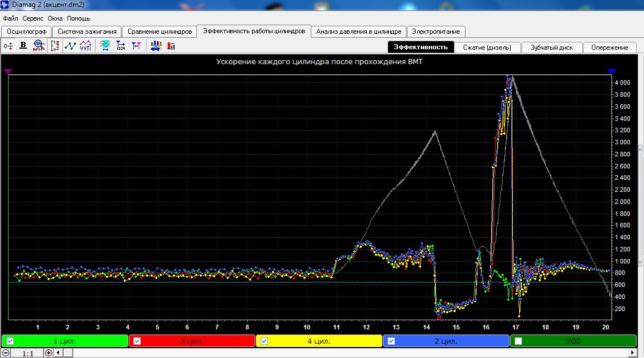
Task: Click the X axis label 20
Action: (606, 327)
